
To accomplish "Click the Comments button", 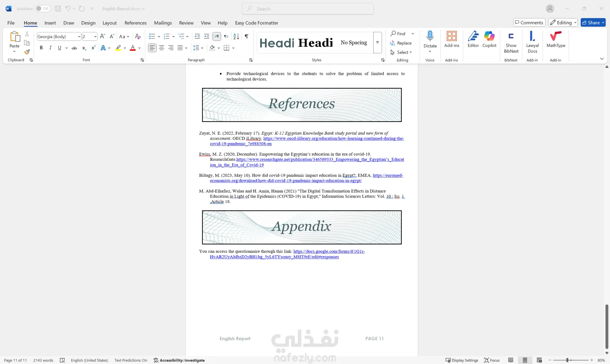I will [x=529, y=23].
